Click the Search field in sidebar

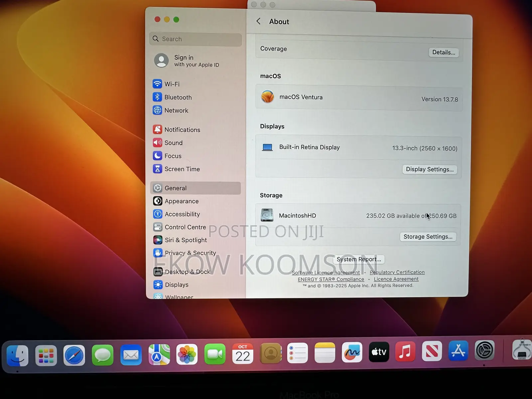[196, 39]
